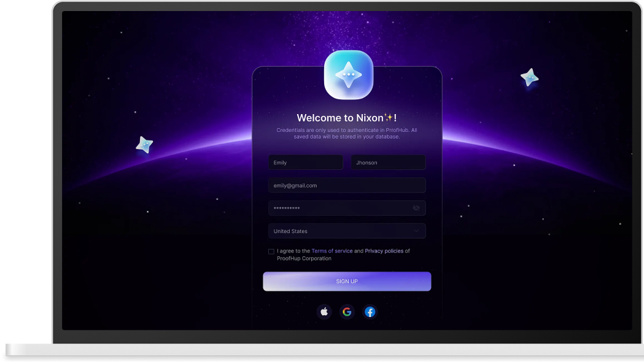Click the Nixon star app logo

[x=349, y=75]
